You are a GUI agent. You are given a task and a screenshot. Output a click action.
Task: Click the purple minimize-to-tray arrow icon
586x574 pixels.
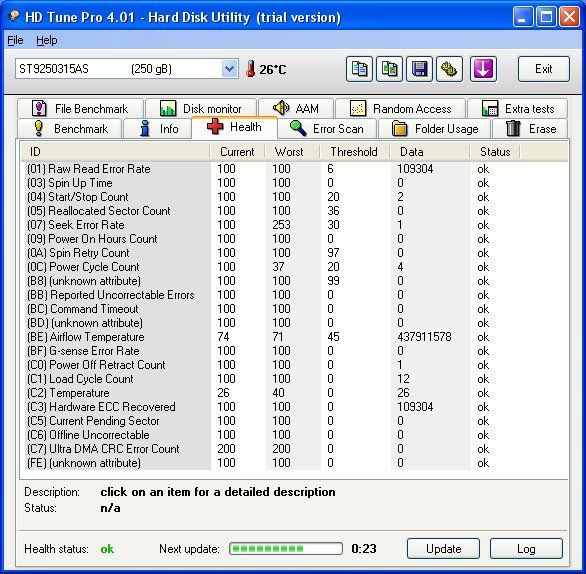click(x=483, y=69)
